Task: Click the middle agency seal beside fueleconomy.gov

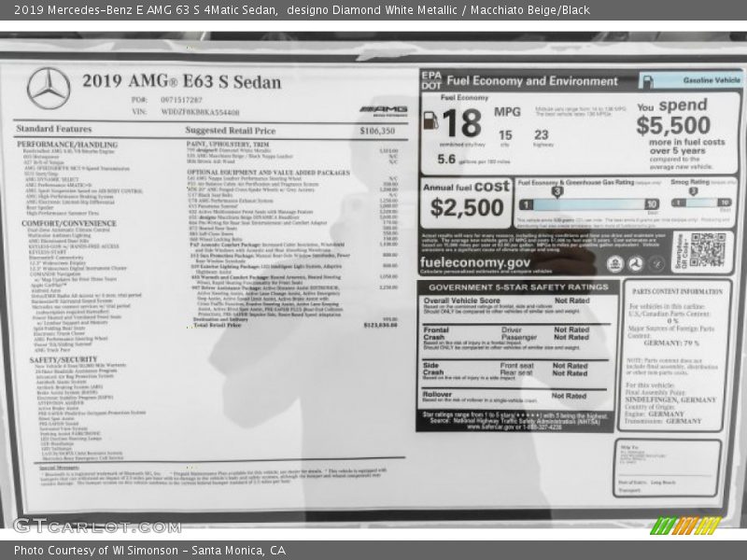Action: click(636, 264)
